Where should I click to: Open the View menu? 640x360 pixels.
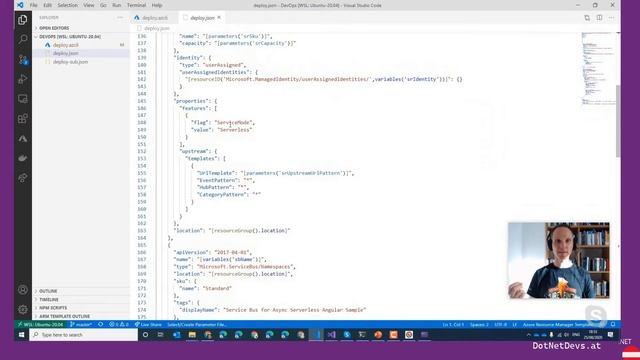(89, 5)
